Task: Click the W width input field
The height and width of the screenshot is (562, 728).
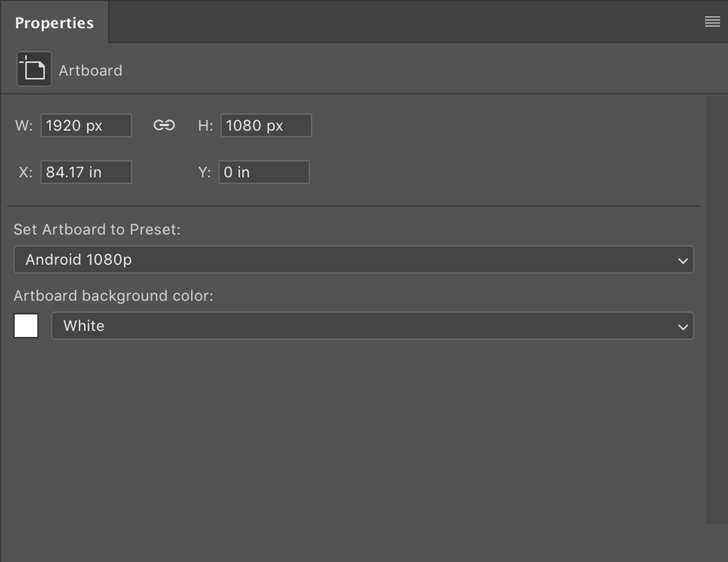Action: click(87, 126)
